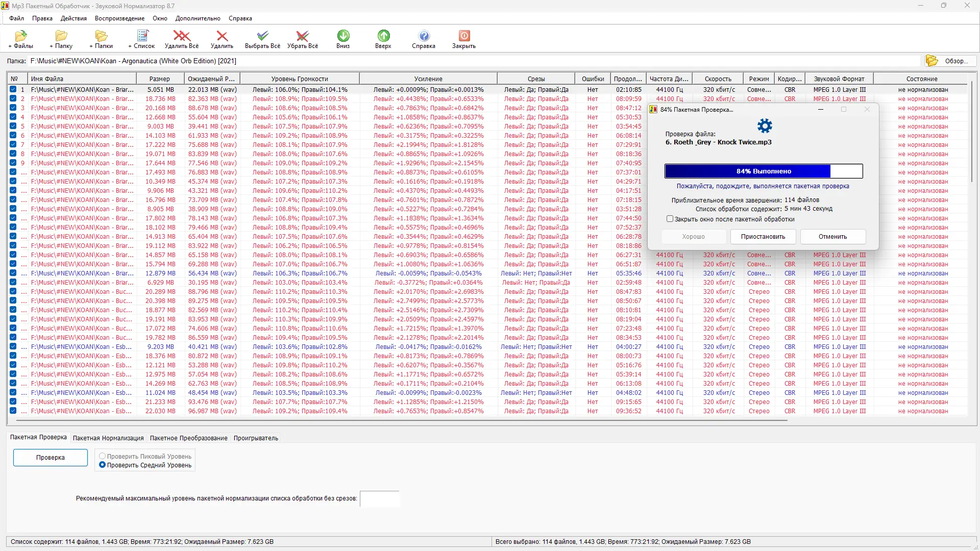Move selection down with the 'Вниз' arrow icon
This screenshot has width=980, height=551.
tap(343, 36)
